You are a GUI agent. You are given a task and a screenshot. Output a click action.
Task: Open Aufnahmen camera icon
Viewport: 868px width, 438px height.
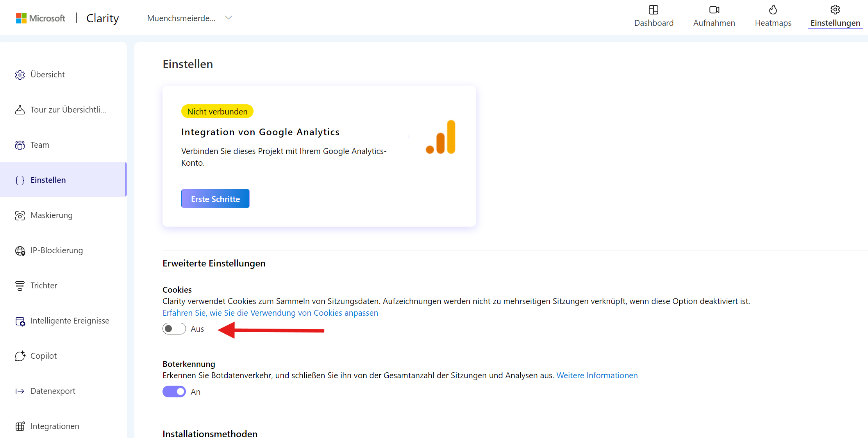click(x=714, y=10)
